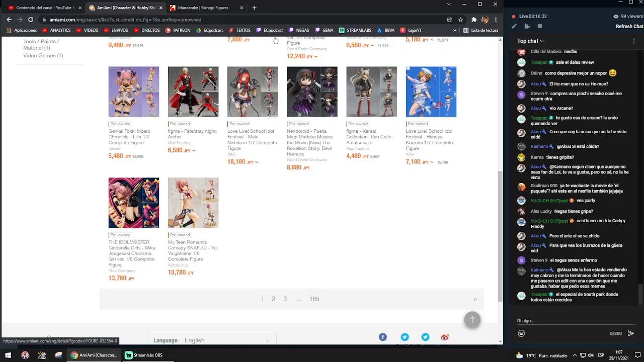Click edit stream pencil icon

click(x=514, y=26)
